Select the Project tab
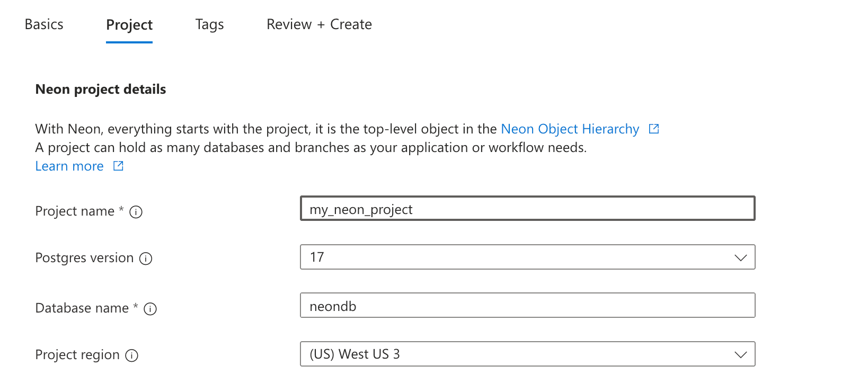Viewport: 868px width, 392px height. [x=129, y=24]
